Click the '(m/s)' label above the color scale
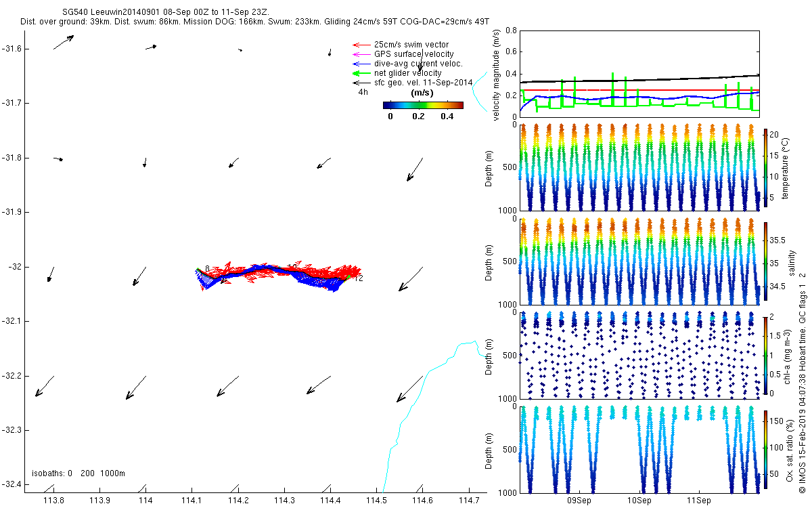The image size is (812, 508). [422, 93]
